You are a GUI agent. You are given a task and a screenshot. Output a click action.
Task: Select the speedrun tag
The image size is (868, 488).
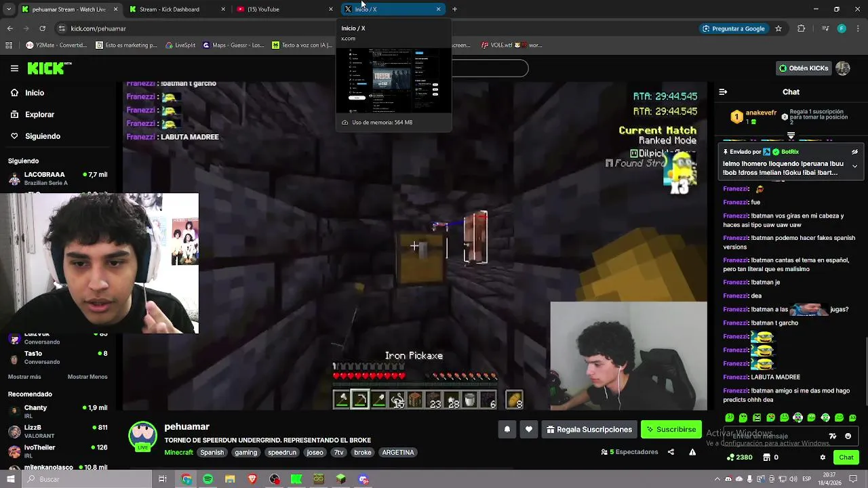coord(282,453)
